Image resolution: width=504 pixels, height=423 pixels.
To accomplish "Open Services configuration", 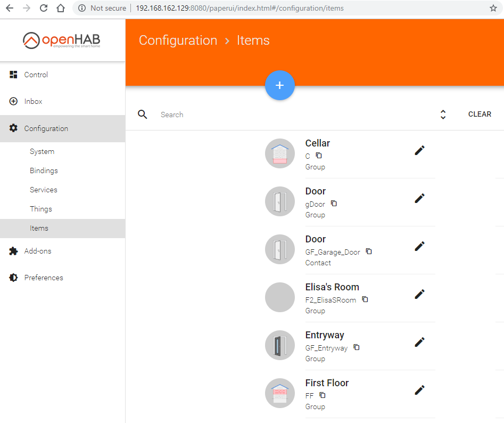I will coord(63,190).
